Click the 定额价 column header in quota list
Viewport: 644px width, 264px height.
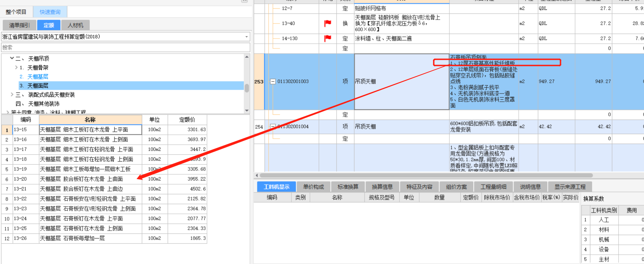click(x=187, y=120)
